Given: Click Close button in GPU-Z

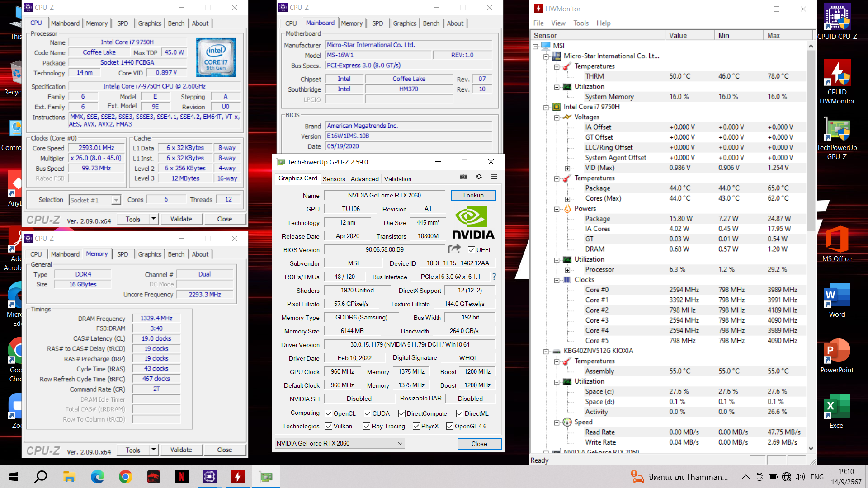Looking at the screenshot, I should pos(479,444).
